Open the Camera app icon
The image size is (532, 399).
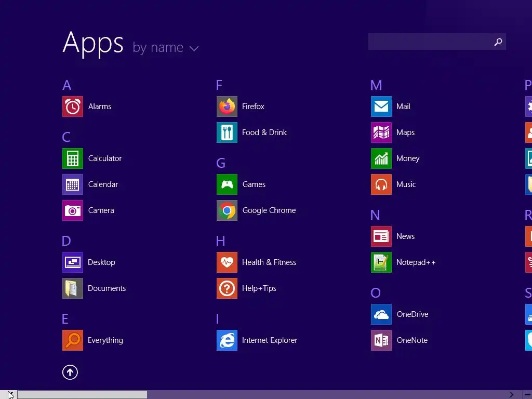73,210
